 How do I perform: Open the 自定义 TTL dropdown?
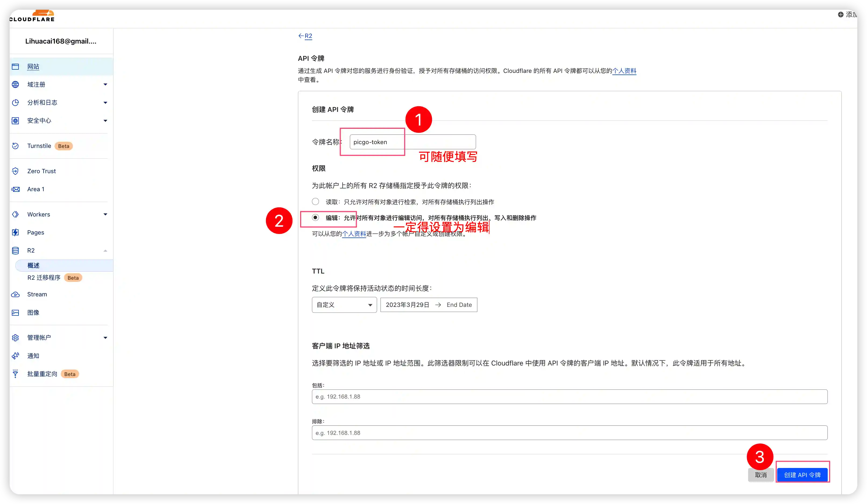pos(344,305)
